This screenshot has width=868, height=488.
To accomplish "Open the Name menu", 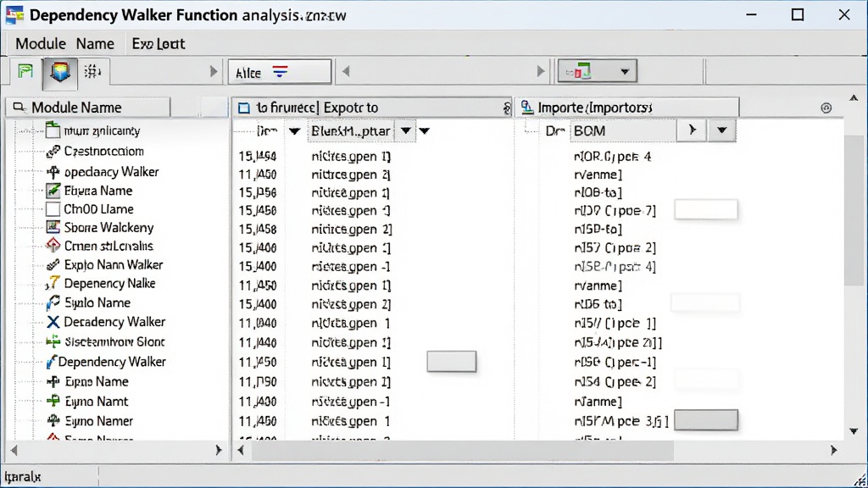I will tap(95, 44).
